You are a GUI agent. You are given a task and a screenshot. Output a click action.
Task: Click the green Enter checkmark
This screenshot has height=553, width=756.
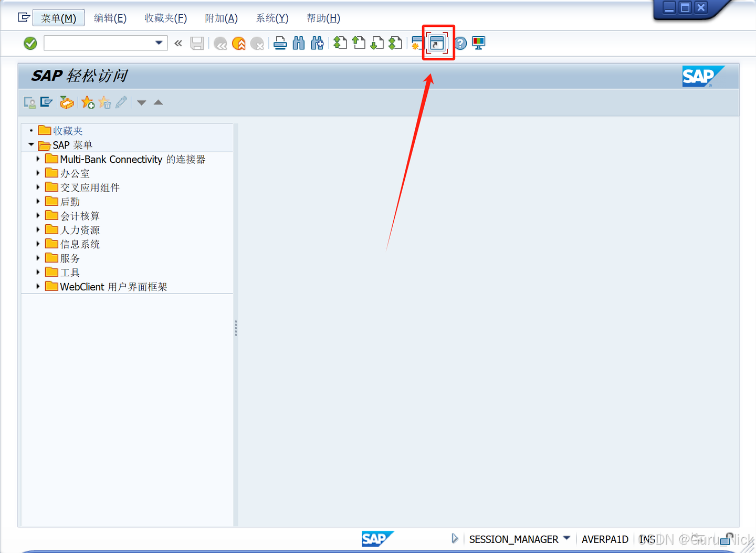click(30, 43)
